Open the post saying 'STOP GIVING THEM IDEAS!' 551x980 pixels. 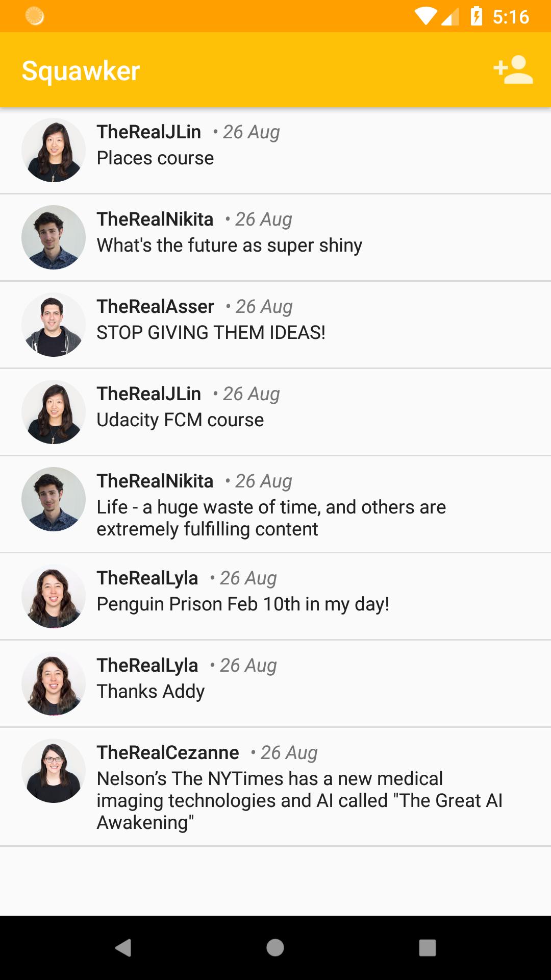pos(211,332)
